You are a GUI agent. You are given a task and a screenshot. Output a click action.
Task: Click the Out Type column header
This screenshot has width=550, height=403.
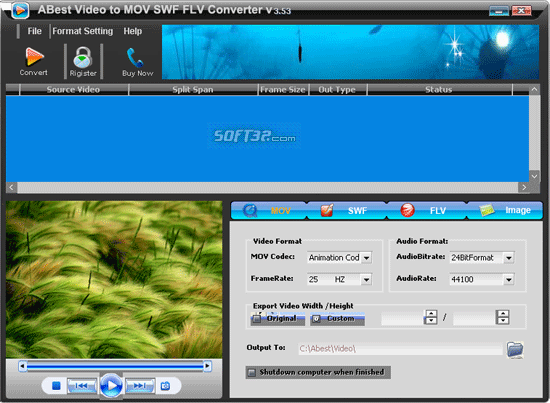tap(337, 90)
